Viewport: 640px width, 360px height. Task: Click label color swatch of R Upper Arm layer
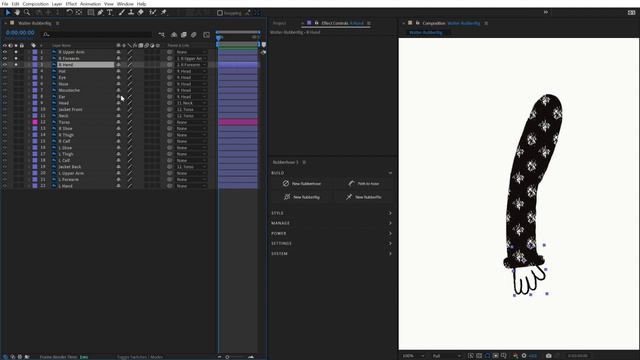click(x=35, y=52)
